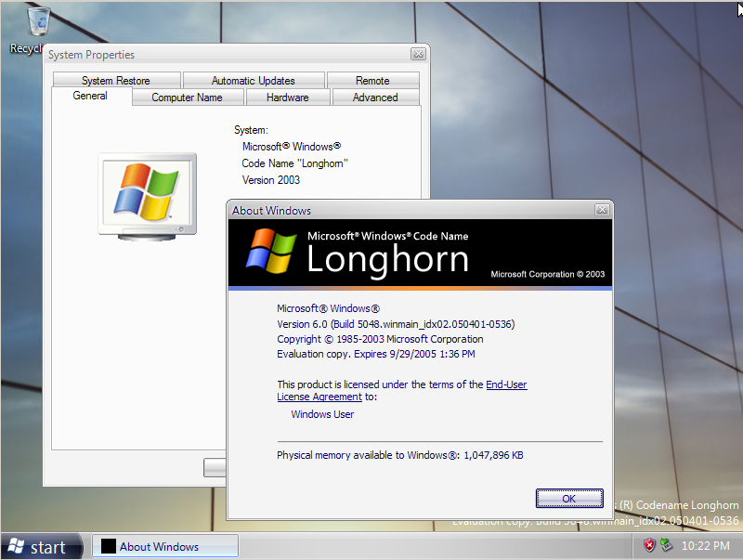Click OK in the About Windows dialog
Screen dimensions: 743x560
[x=568, y=498]
